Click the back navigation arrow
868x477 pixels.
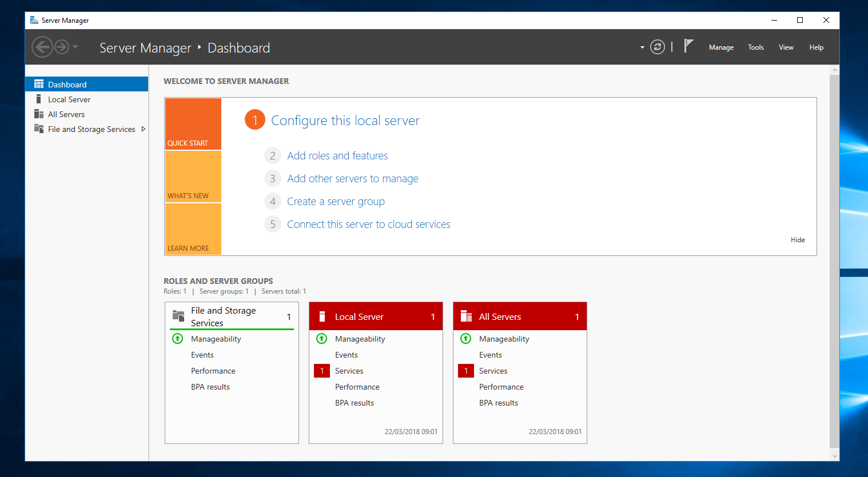[x=42, y=46]
